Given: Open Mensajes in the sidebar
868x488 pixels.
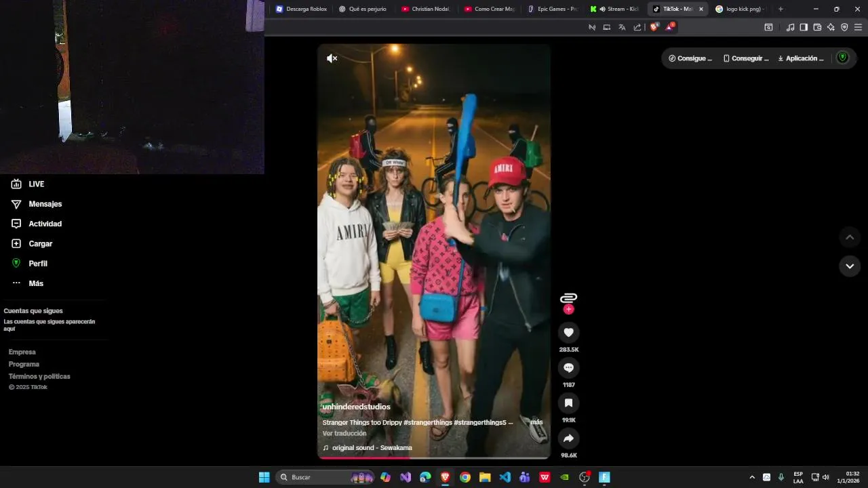Looking at the screenshot, I should coord(37,204).
